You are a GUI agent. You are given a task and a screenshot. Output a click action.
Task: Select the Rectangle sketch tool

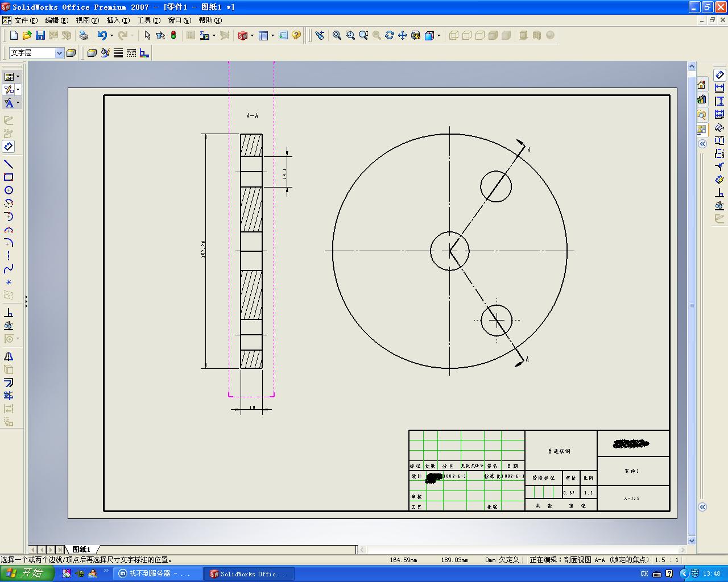(x=9, y=177)
